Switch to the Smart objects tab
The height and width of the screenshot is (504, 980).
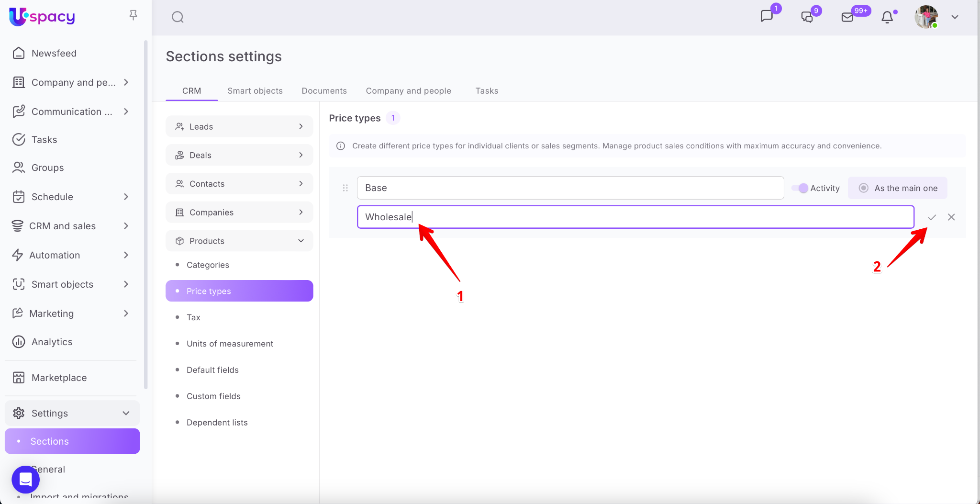point(255,91)
